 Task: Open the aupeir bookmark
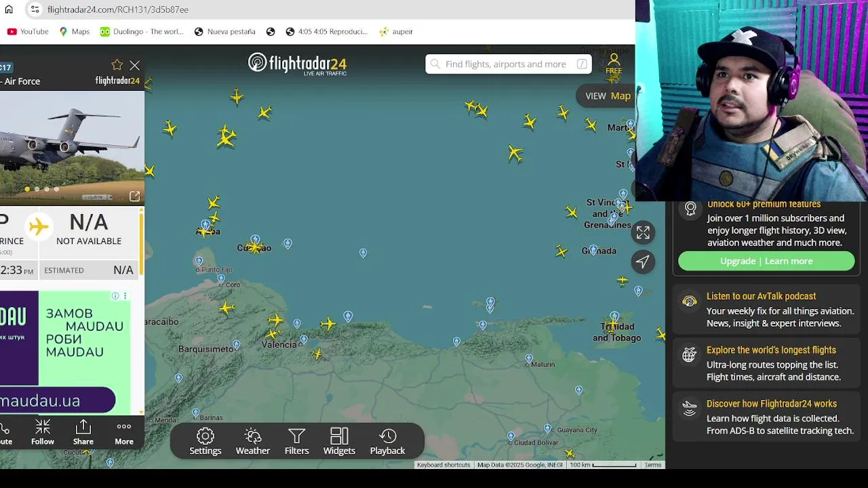(396, 31)
